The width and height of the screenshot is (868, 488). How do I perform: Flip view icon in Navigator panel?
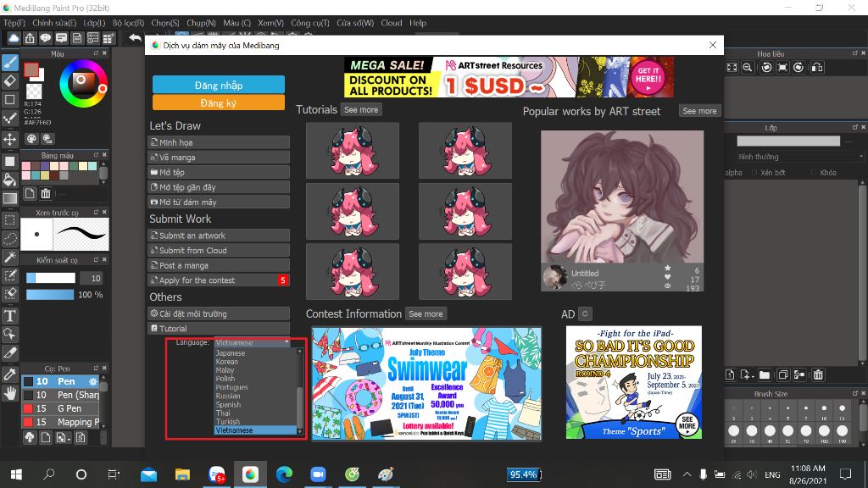816,68
